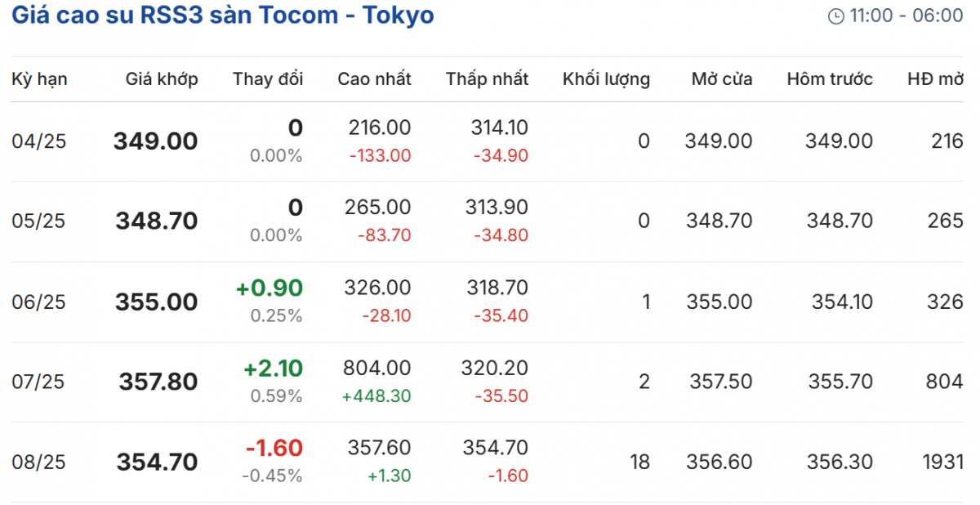Click the 1931 open interest value
The height and width of the screenshot is (505, 980).
click(946, 462)
